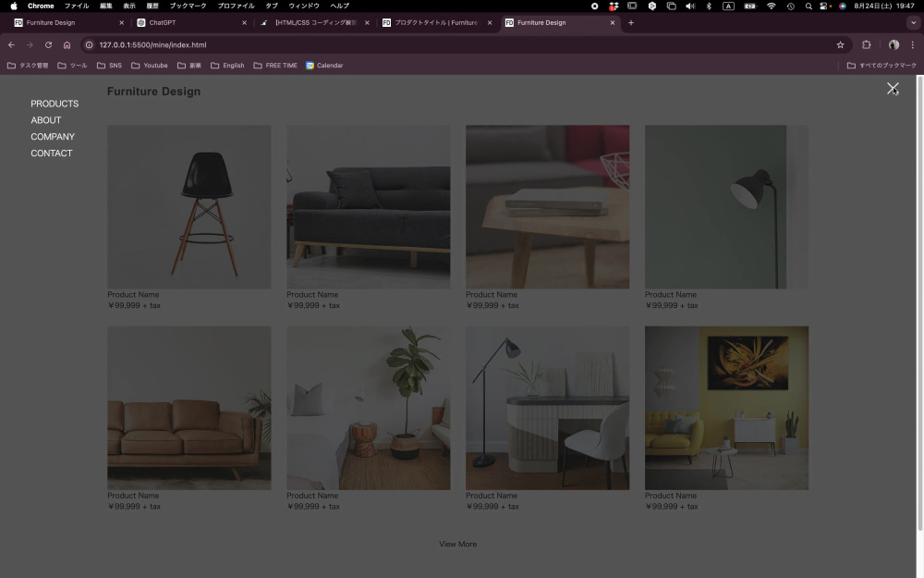Reload the page

(x=48, y=44)
